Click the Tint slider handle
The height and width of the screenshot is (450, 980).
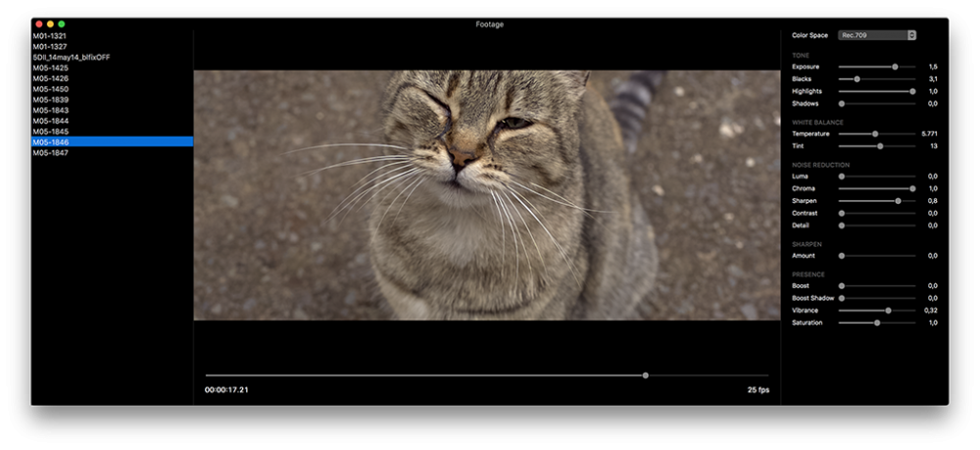880,146
